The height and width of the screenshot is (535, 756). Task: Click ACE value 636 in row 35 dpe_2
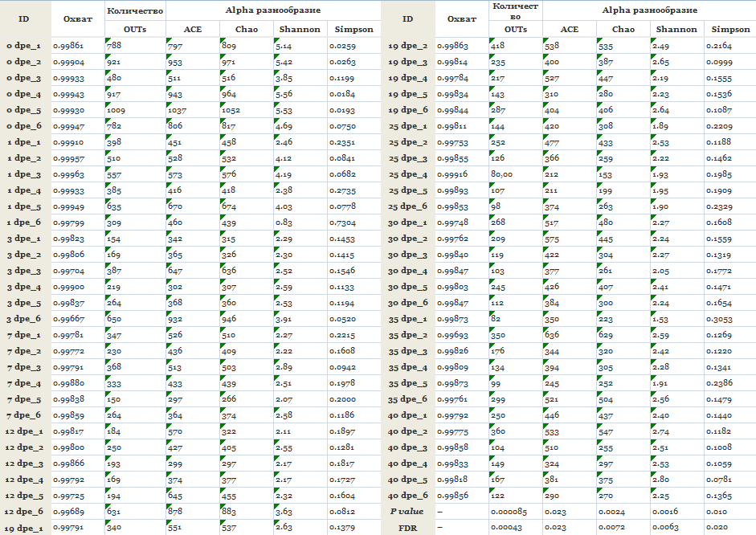point(552,335)
